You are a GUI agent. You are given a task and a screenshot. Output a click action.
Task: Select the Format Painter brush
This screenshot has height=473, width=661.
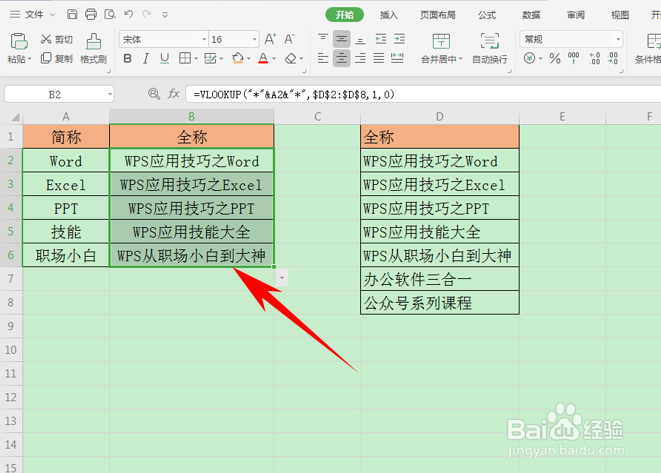click(x=93, y=41)
